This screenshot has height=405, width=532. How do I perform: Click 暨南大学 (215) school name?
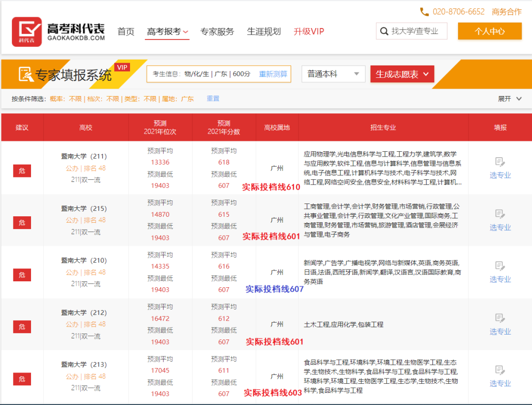[84, 208]
